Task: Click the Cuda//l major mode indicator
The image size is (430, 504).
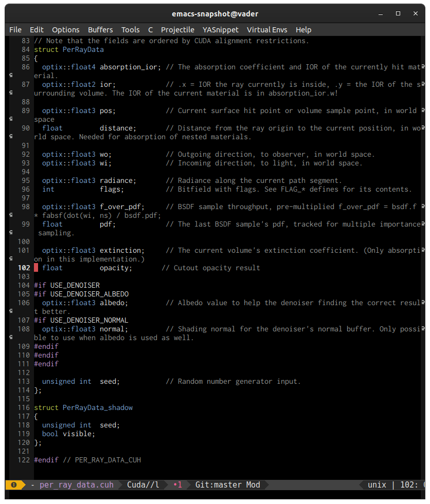Action: pos(143,484)
